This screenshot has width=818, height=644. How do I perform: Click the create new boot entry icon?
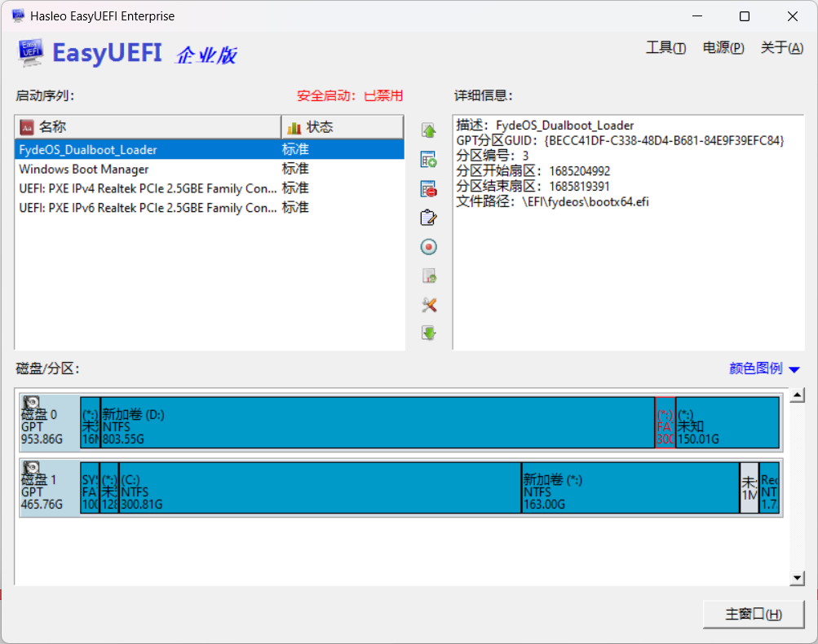pos(429,160)
